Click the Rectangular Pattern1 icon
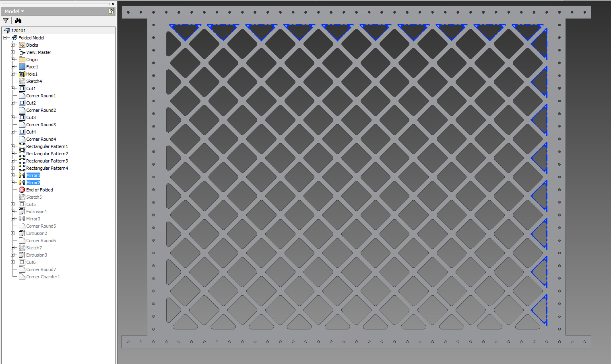The height and width of the screenshot is (364, 611). (x=22, y=146)
